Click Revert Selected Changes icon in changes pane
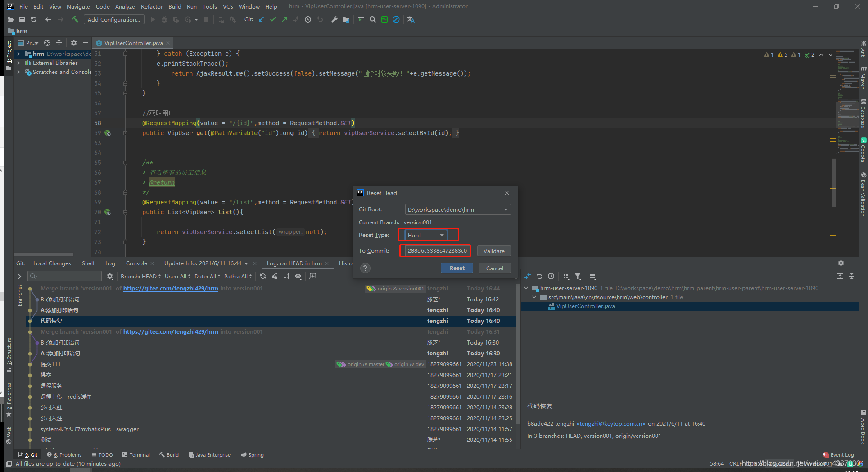868x472 pixels. [539, 276]
